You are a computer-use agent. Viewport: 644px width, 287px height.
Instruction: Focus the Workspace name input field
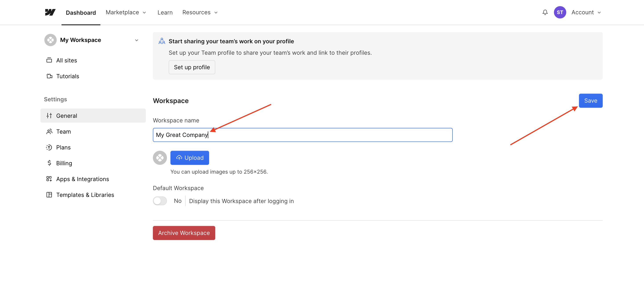pos(302,135)
